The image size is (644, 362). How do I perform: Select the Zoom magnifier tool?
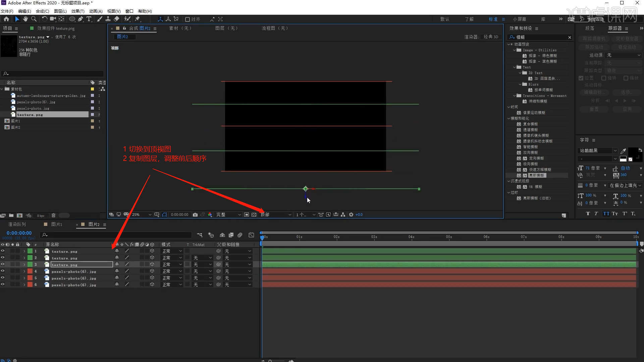(x=34, y=19)
